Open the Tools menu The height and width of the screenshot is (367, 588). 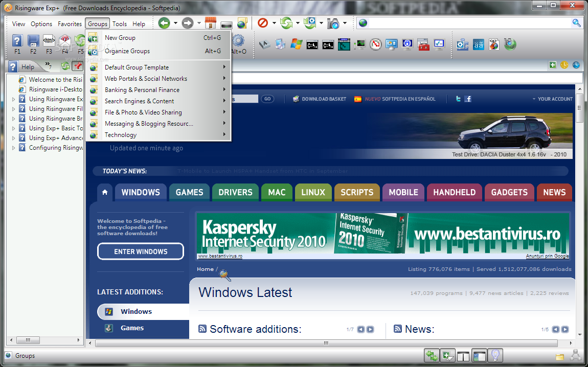pos(120,24)
